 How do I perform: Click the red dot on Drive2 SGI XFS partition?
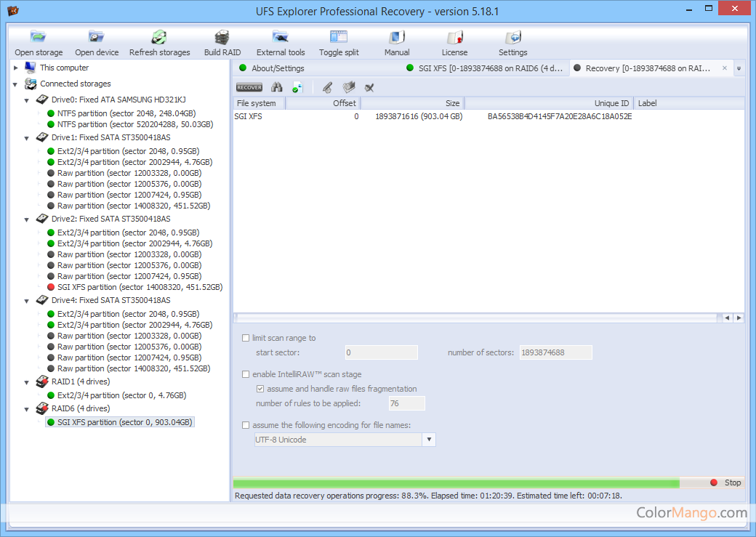[x=51, y=287]
